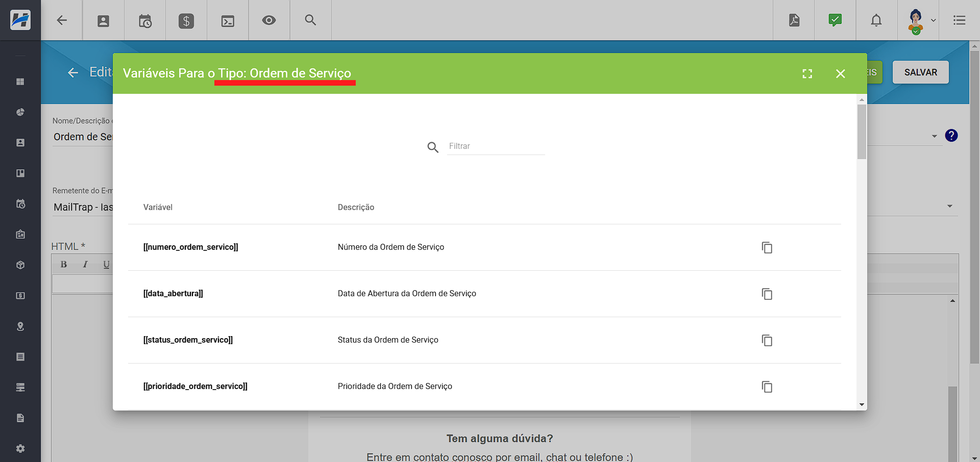The image size is (980, 462).
Task: Open the terminal console icon in toolbar
Action: (228, 21)
